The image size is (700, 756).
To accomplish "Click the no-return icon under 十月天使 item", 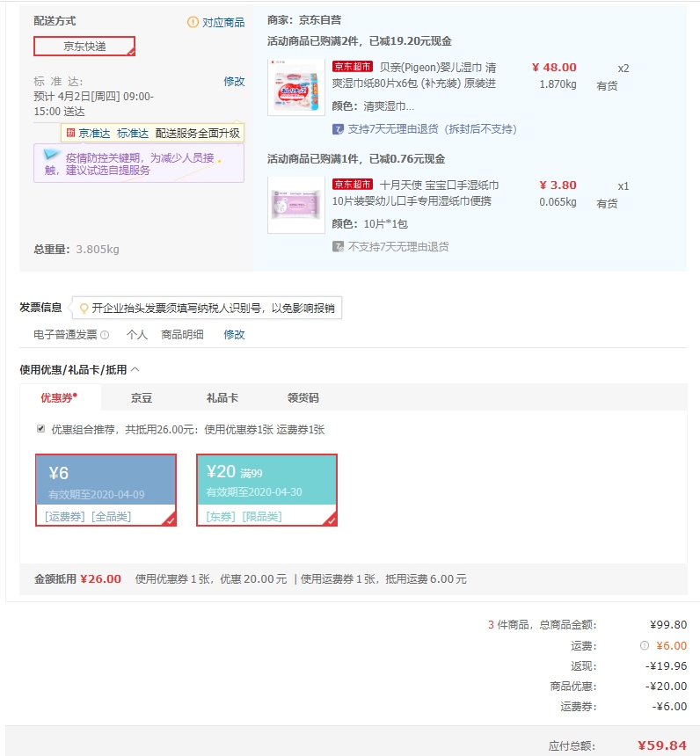I will [x=339, y=247].
